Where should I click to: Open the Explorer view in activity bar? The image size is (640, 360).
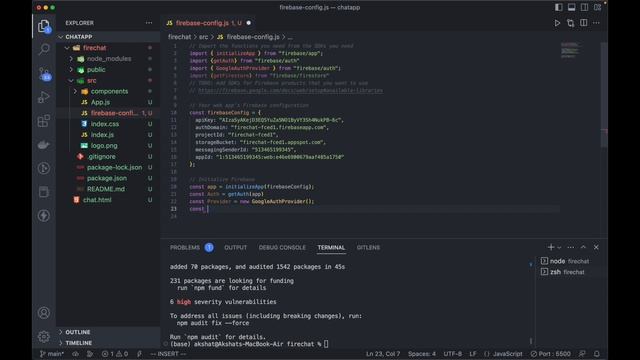click(x=44, y=27)
